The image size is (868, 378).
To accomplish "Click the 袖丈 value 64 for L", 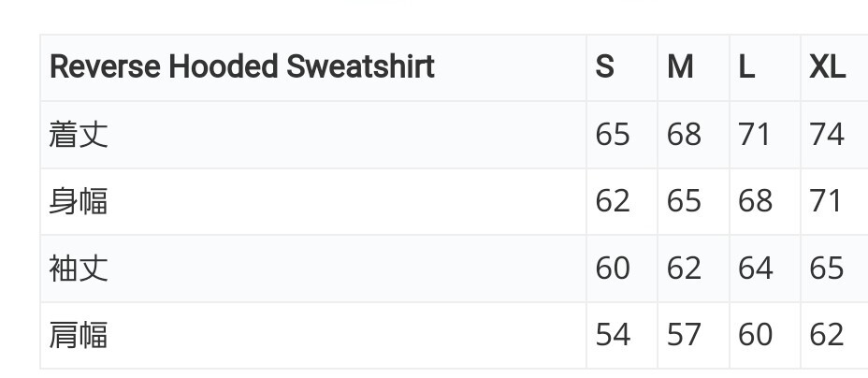I will coord(755,269).
